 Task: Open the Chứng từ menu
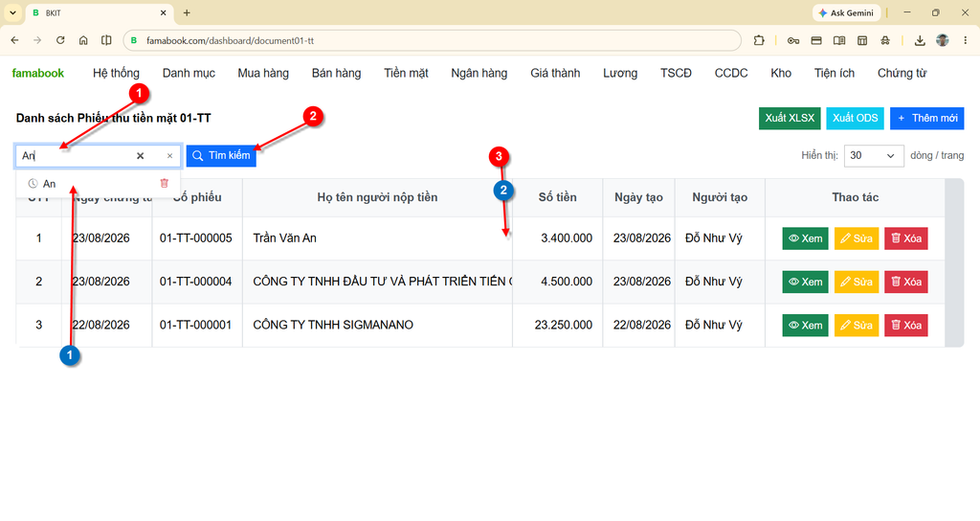[x=902, y=73]
